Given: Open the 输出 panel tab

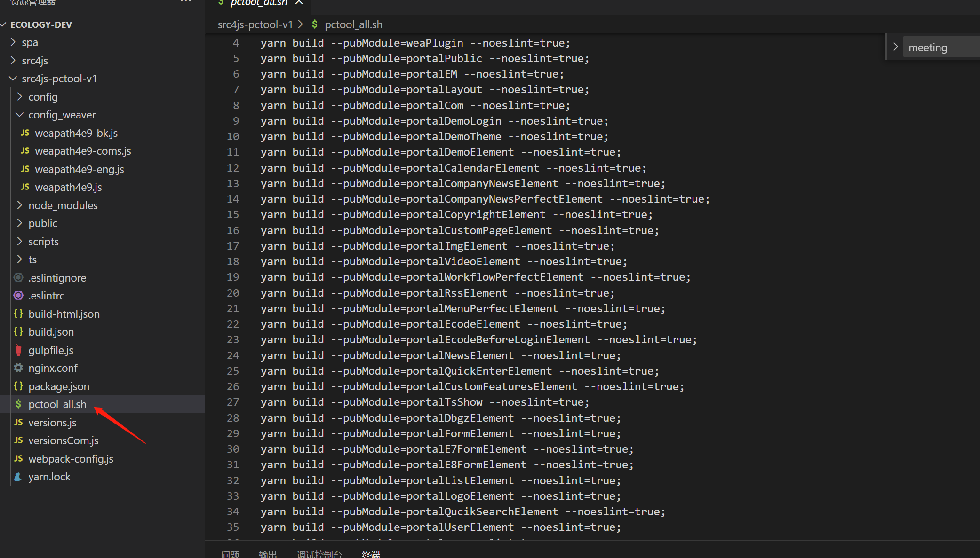Looking at the screenshot, I should coord(268,554).
